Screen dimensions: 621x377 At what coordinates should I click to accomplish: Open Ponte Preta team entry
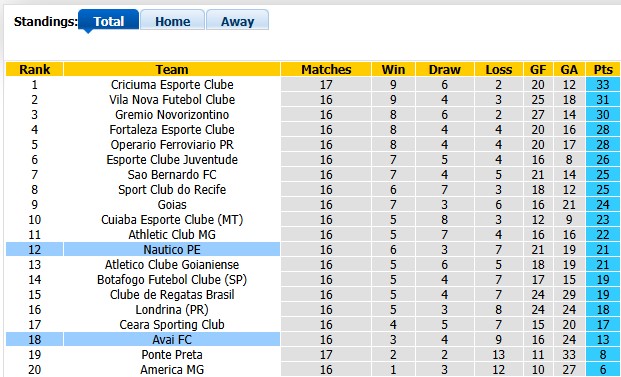click(172, 354)
